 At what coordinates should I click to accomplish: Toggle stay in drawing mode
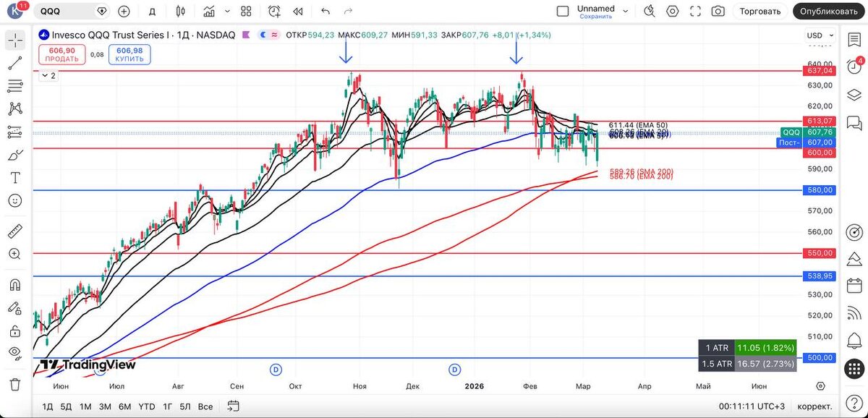pos(15,309)
